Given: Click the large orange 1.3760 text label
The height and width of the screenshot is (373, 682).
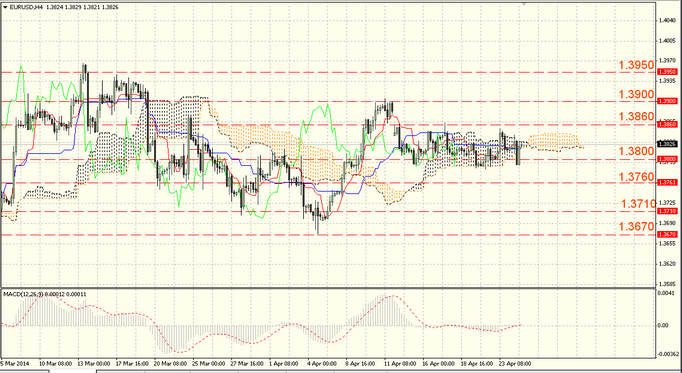Looking at the screenshot, I should pyautogui.click(x=636, y=177).
